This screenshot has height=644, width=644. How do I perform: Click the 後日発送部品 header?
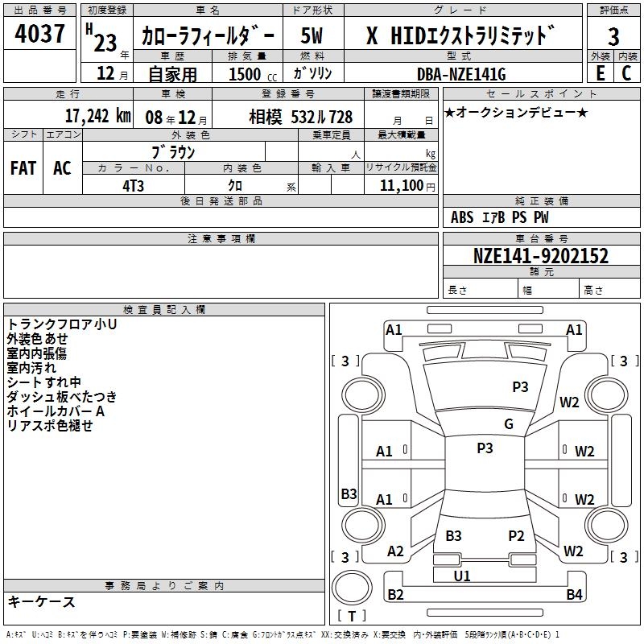pyautogui.click(x=221, y=201)
